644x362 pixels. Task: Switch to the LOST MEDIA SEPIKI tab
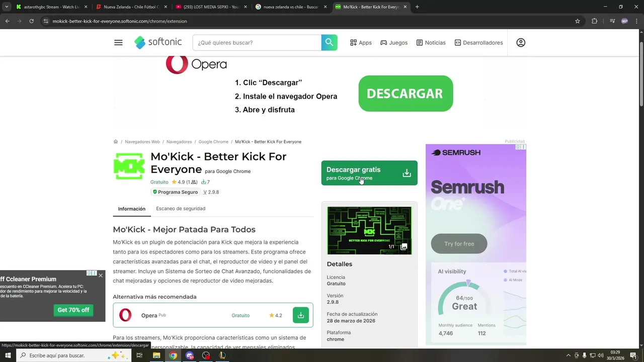tap(212, 7)
